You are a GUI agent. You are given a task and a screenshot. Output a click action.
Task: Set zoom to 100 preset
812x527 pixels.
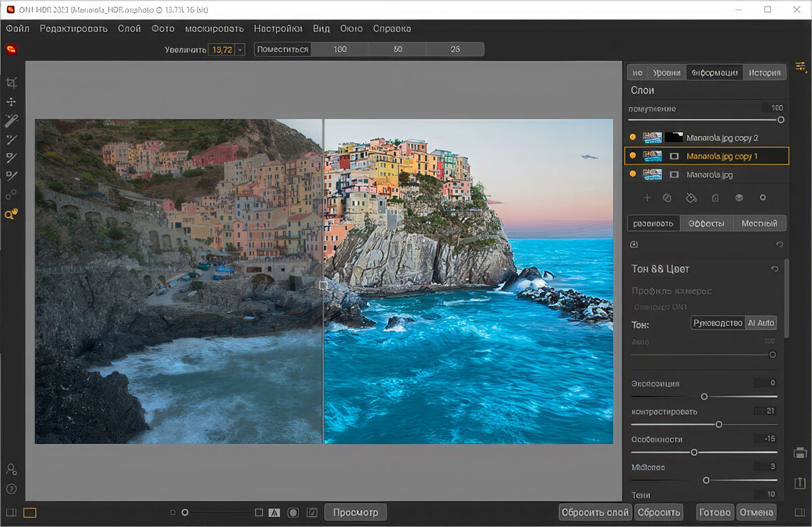[340, 49]
